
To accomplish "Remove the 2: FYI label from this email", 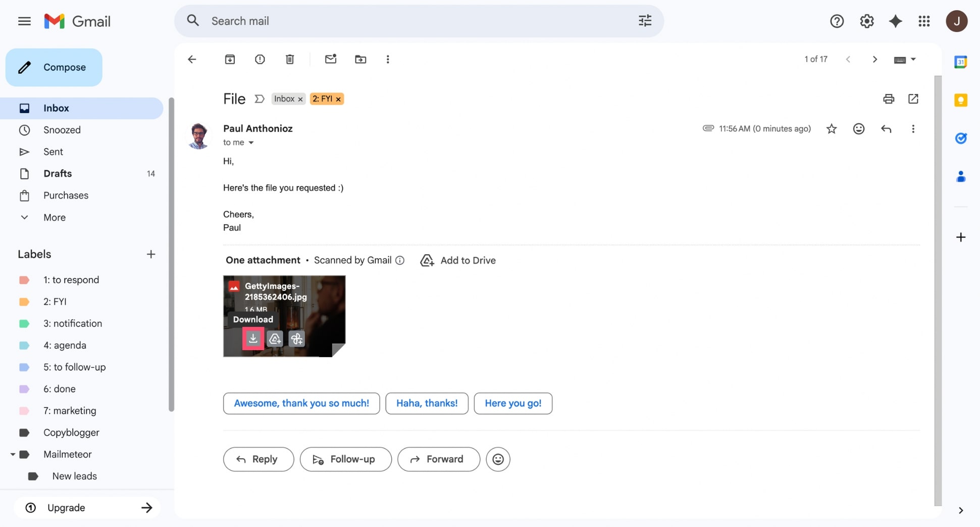I will click(338, 99).
